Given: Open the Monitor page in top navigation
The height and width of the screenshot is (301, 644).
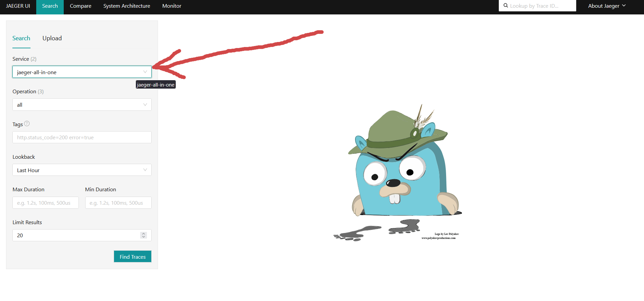Looking at the screenshot, I should 172,6.
